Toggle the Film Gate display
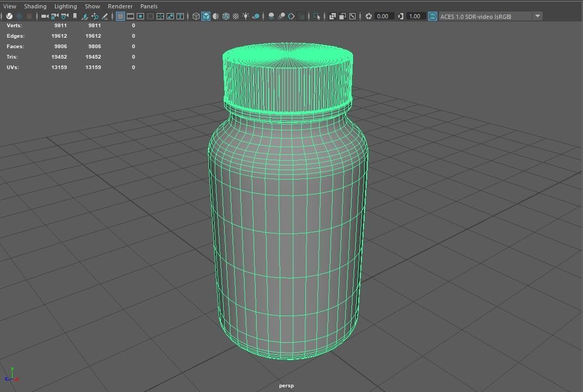Viewport: 583px width, 392px height. [x=130, y=16]
